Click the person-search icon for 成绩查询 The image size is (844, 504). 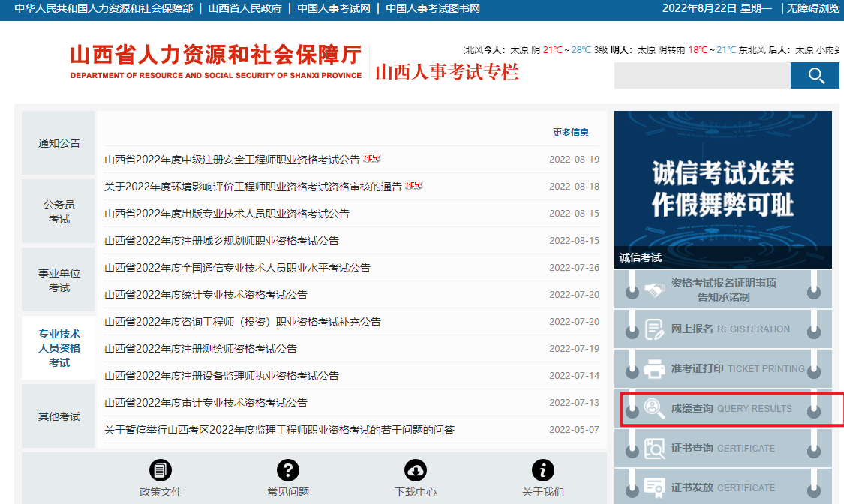tap(654, 408)
